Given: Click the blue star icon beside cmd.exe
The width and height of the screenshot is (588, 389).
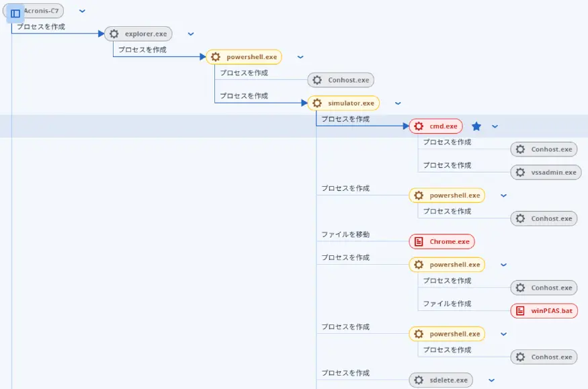Looking at the screenshot, I should [476, 126].
